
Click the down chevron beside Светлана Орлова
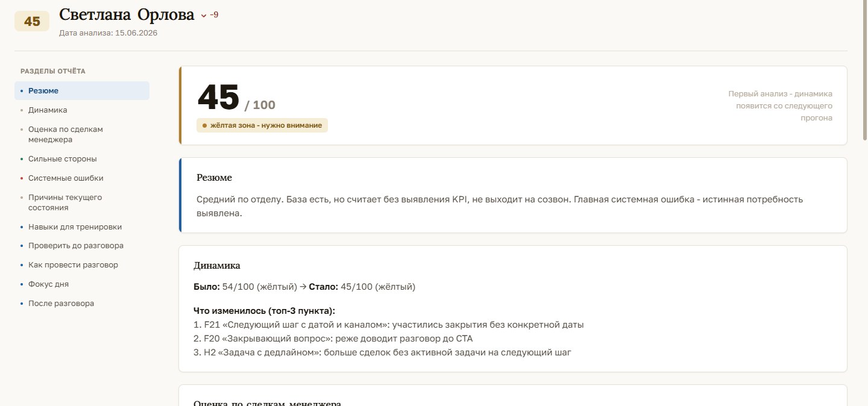point(203,16)
